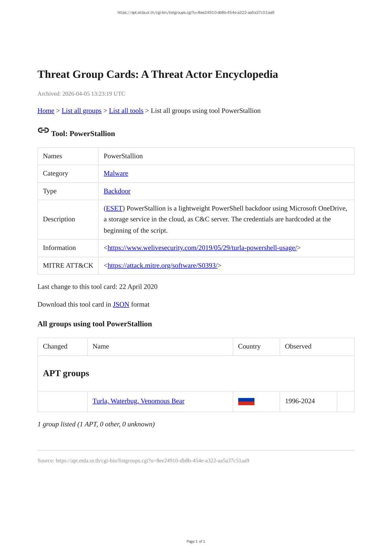Click the Changed column header
The height and width of the screenshot is (554, 392).
[x=55, y=346]
